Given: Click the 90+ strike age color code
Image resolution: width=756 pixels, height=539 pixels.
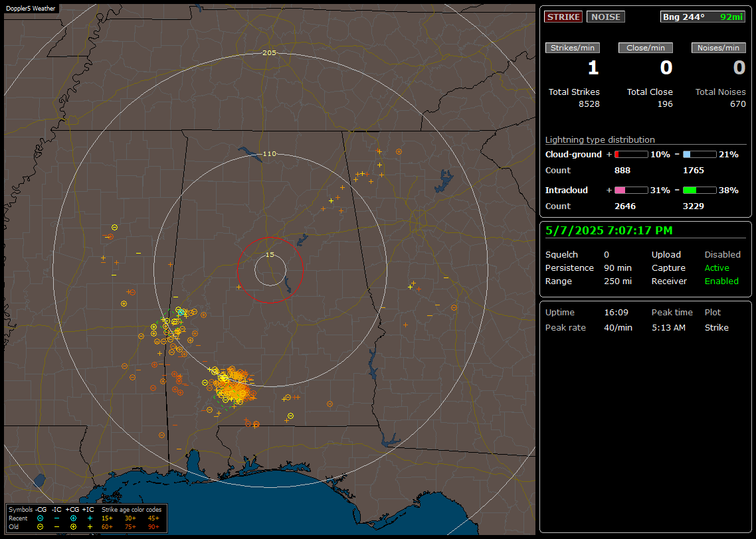Looking at the screenshot, I should (x=153, y=527).
